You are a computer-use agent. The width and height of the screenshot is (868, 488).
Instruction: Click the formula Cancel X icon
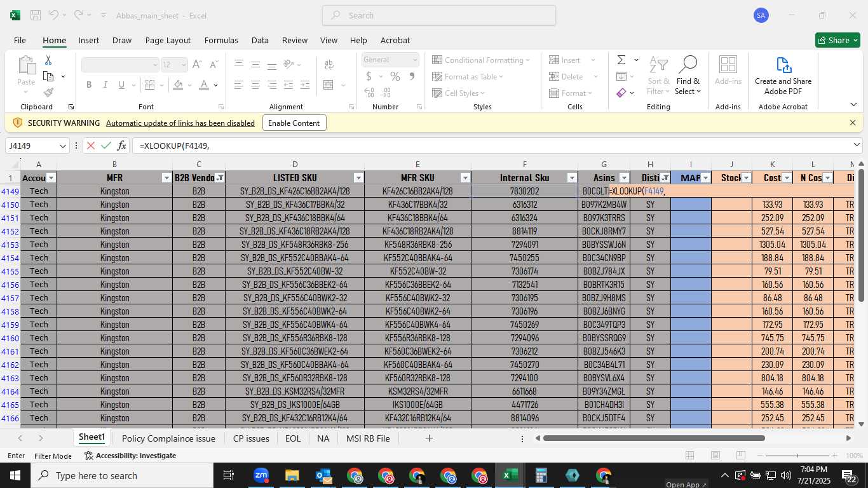91,146
